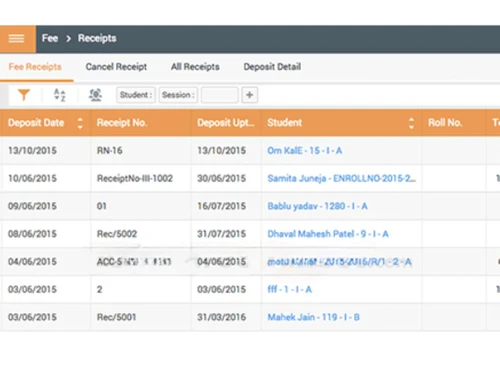Click the A-Z sort icon

pos(60,95)
